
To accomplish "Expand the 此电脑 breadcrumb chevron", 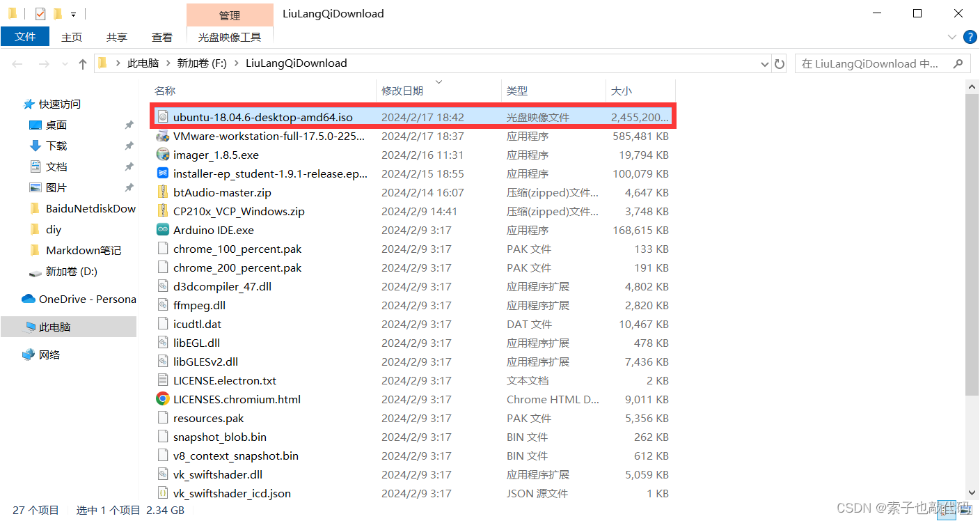I will [168, 63].
